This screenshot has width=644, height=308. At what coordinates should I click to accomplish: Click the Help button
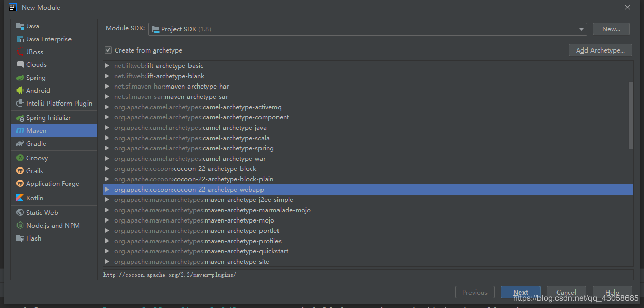click(x=612, y=292)
